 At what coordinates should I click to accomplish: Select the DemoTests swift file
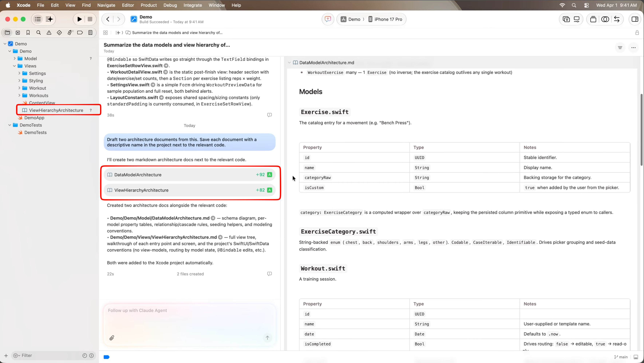(x=35, y=133)
